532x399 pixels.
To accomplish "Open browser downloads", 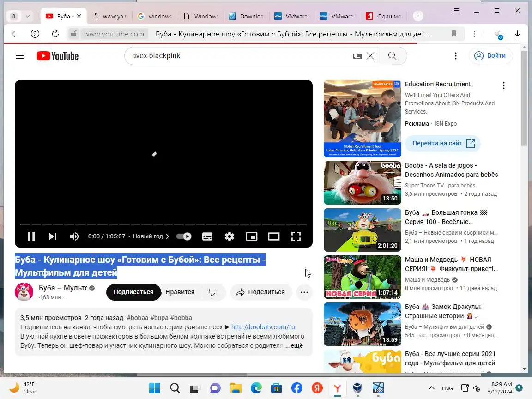I will click(x=517, y=34).
